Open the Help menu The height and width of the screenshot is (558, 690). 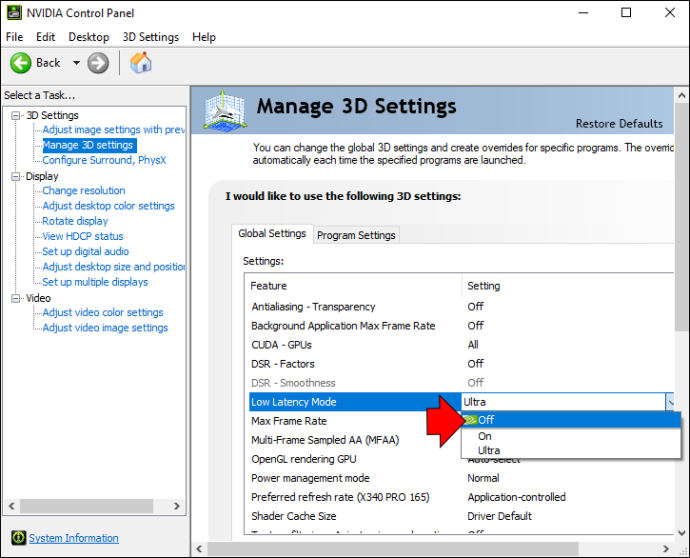[x=204, y=37]
